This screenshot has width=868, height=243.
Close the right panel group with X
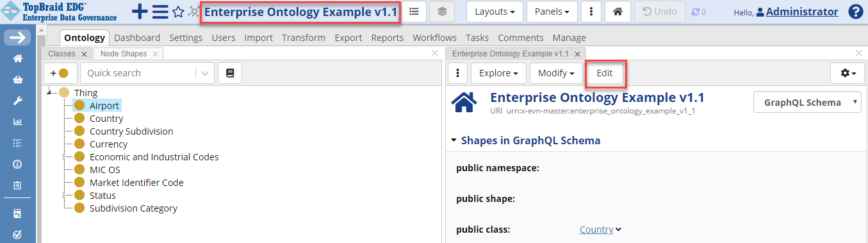(859, 53)
